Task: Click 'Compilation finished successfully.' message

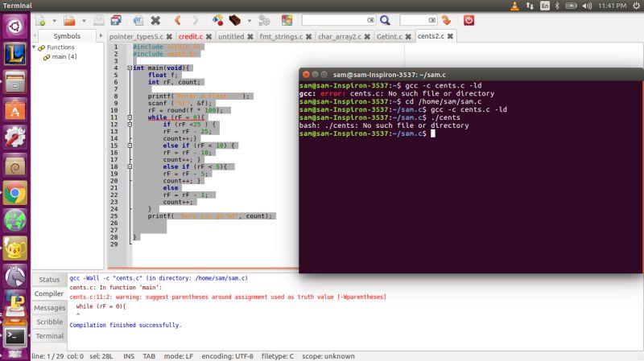Action: (x=126, y=325)
